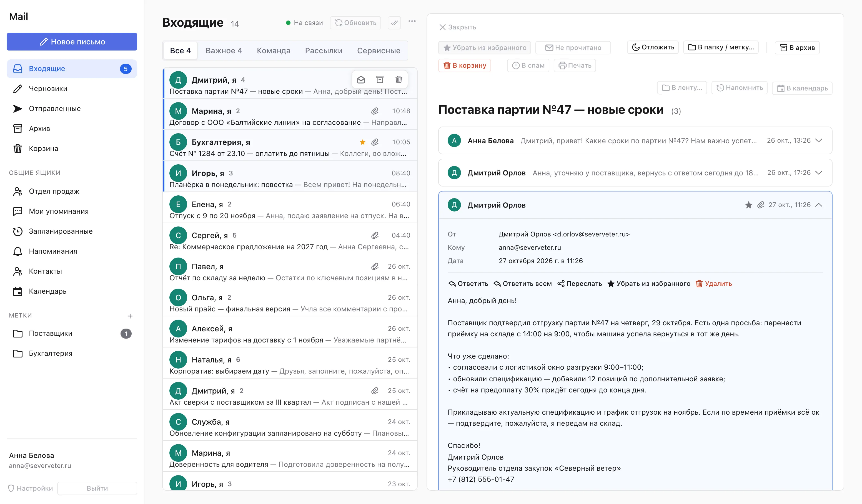Archive the hovered Дмитрий thread with box icon
Image resolution: width=862 pixels, height=504 pixels.
click(380, 80)
